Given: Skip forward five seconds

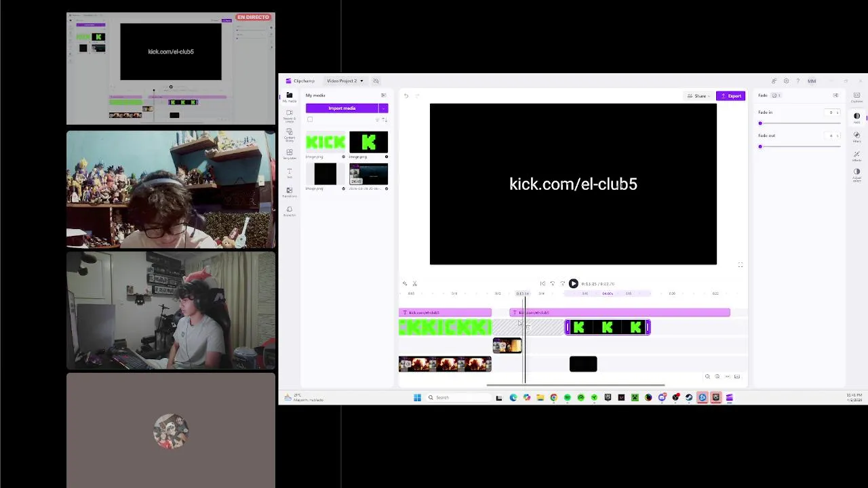Looking at the screenshot, I should click(562, 284).
